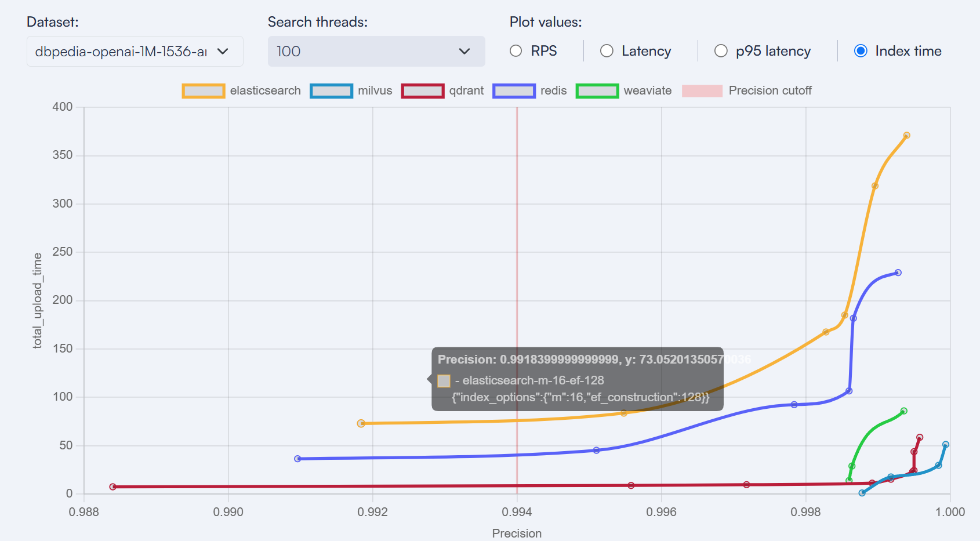Click the qdrant legend label
Screen dimensions: 980x541
467,90
